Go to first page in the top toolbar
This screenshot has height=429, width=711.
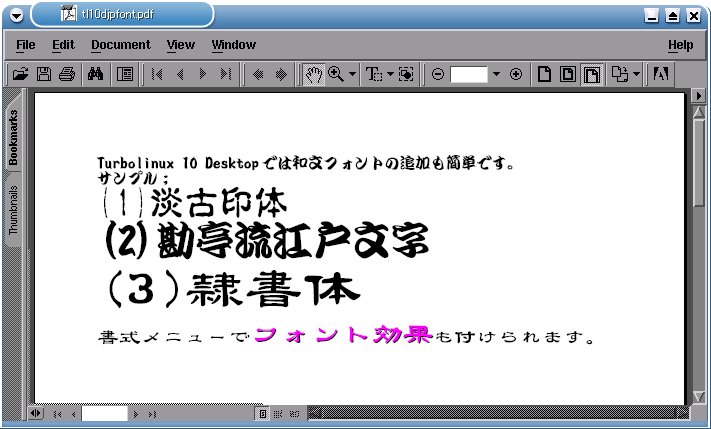[x=157, y=74]
